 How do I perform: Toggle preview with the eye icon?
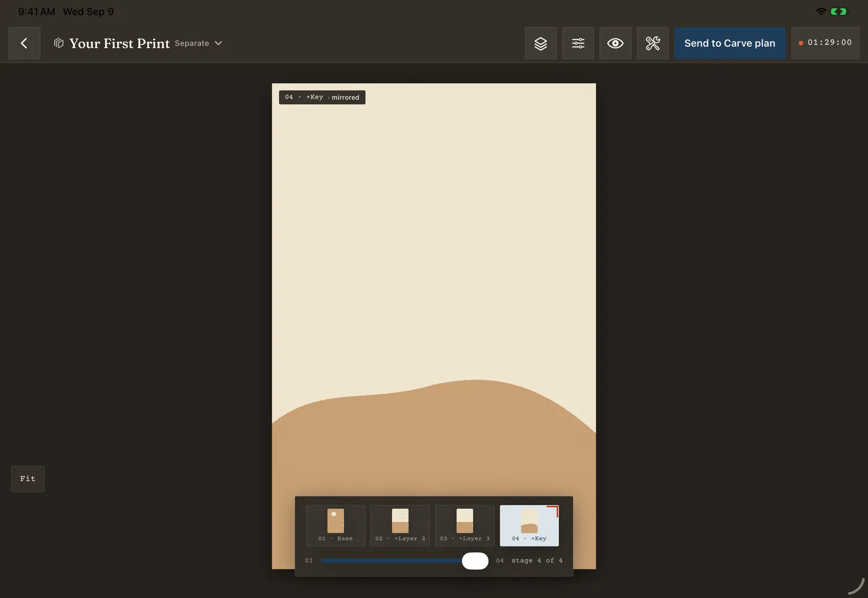615,43
